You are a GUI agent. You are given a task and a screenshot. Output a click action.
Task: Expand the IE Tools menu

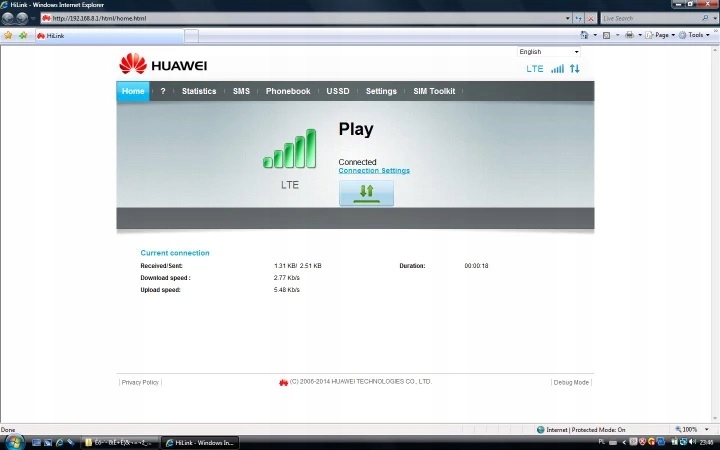pos(695,35)
